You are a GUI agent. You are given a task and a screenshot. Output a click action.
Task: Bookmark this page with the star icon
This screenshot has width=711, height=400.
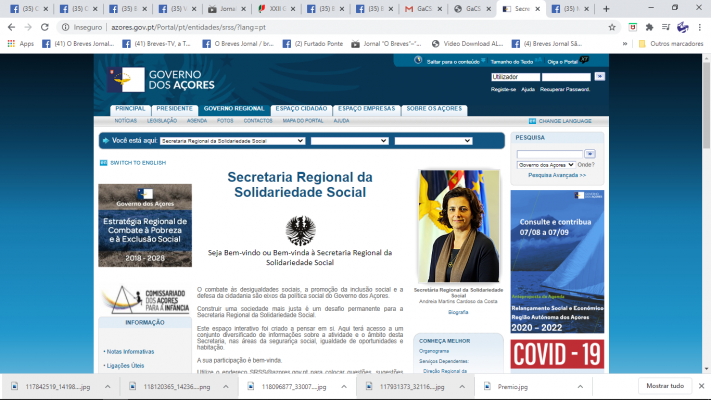tap(612, 27)
